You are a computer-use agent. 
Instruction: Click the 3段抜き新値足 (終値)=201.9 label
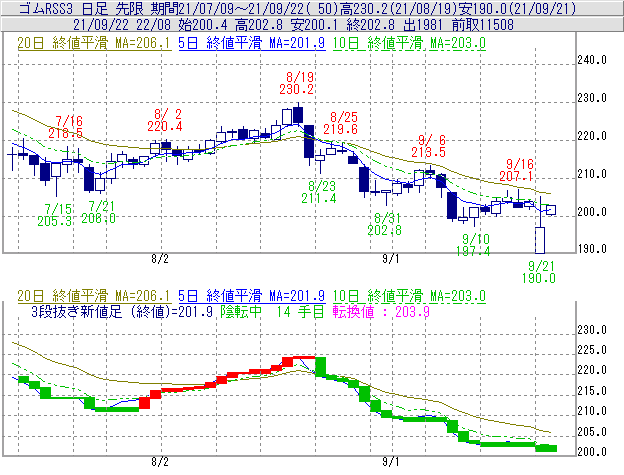122,311
